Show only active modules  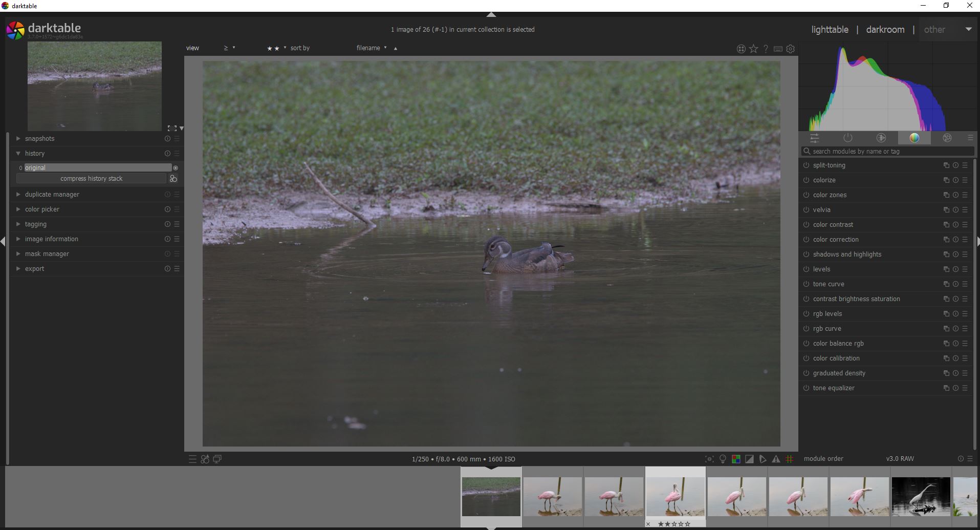pyautogui.click(x=848, y=138)
